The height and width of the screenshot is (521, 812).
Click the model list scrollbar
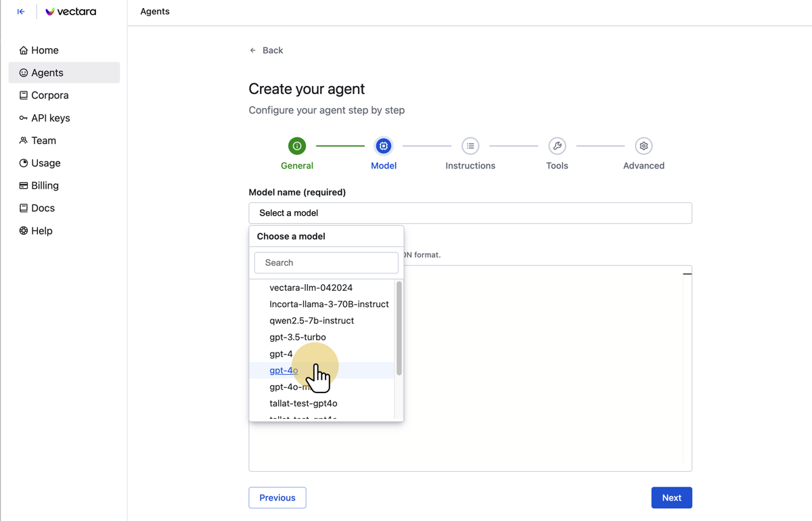(x=399, y=328)
